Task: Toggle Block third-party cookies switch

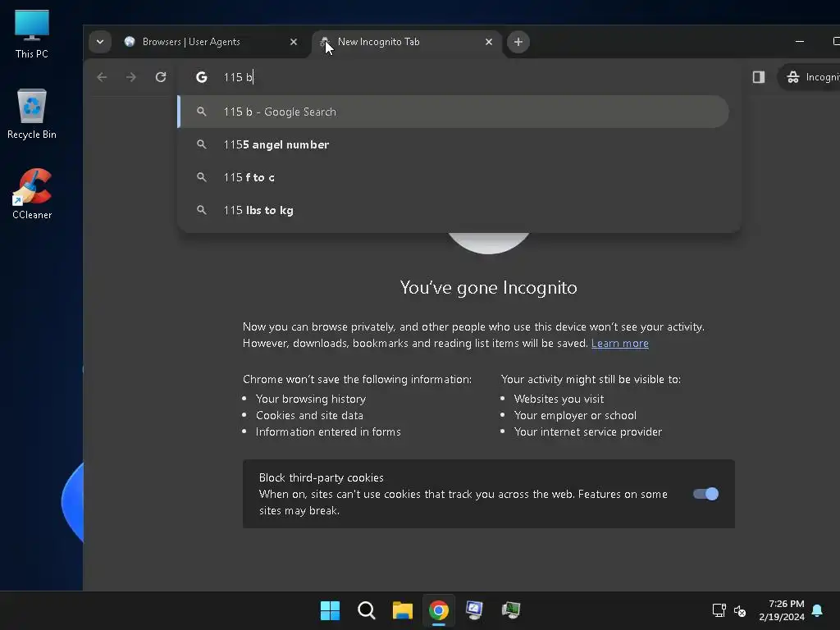Action: (705, 494)
